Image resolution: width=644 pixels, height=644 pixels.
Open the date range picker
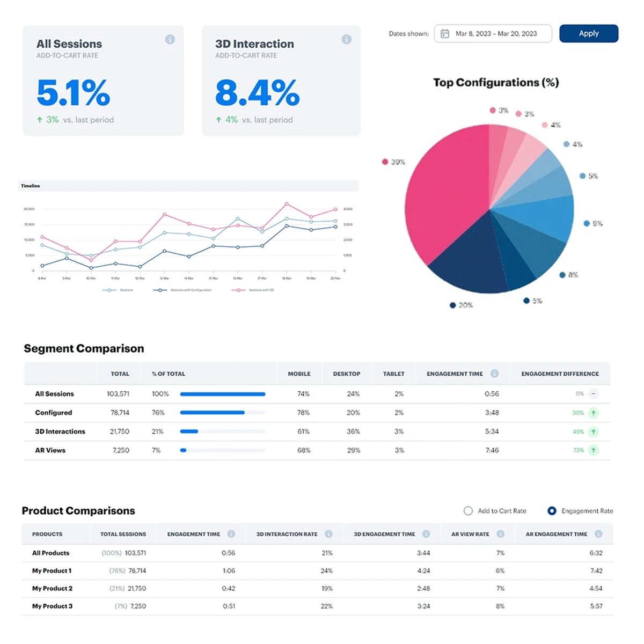492,33
